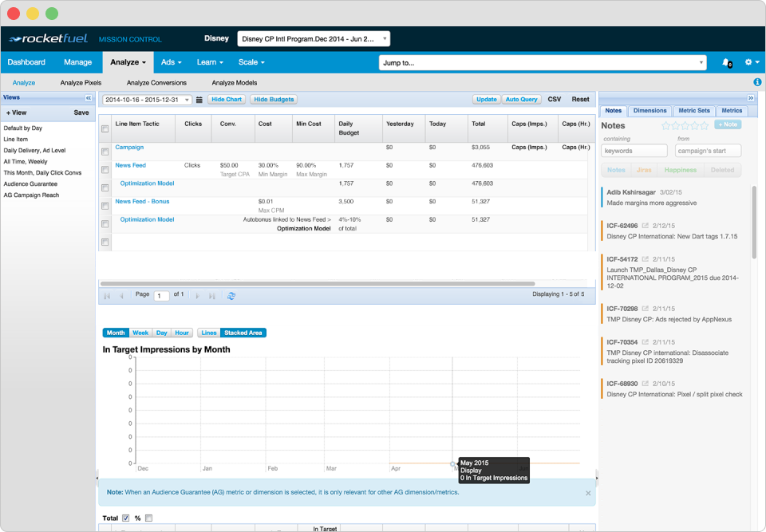
Task: Click the Hide Chart button
Action: [227, 99]
